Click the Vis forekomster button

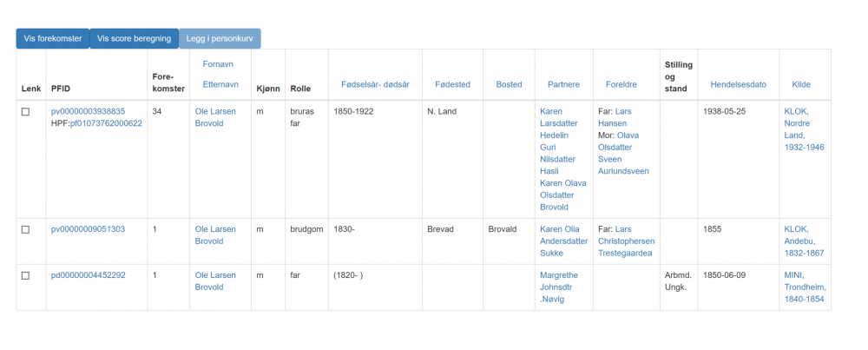coord(52,38)
